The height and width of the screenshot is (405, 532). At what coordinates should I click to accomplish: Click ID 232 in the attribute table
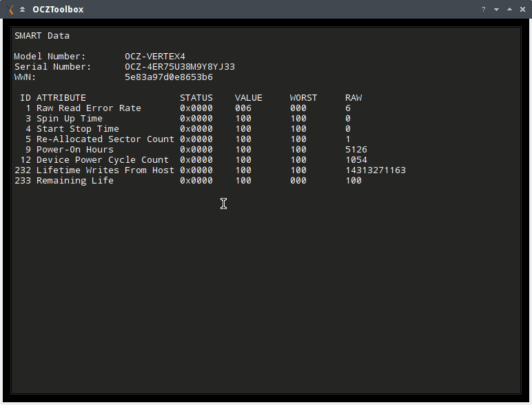[x=23, y=170]
